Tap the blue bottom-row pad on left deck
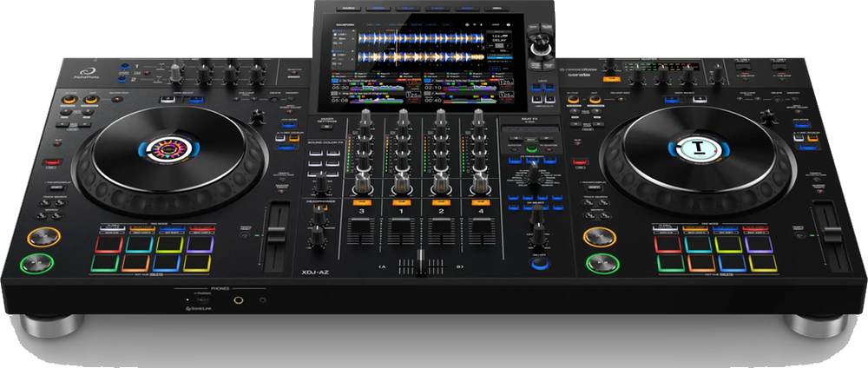 tap(167, 263)
